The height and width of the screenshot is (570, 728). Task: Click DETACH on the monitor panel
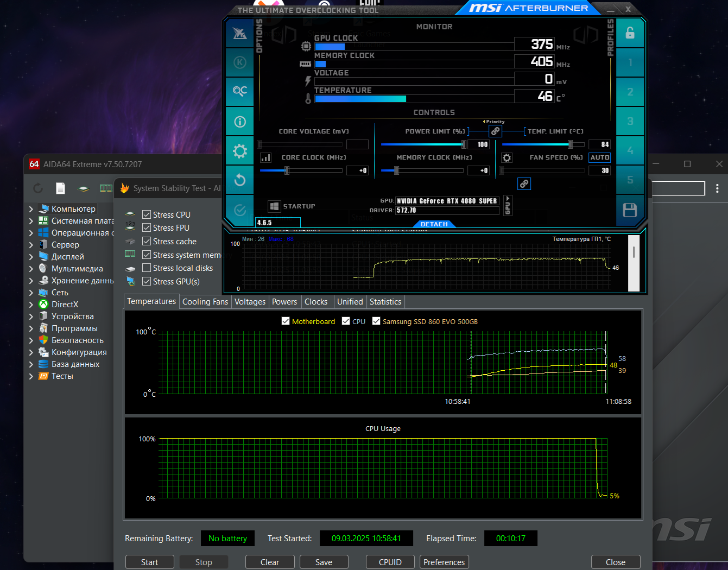pyautogui.click(x=434, y=224)
